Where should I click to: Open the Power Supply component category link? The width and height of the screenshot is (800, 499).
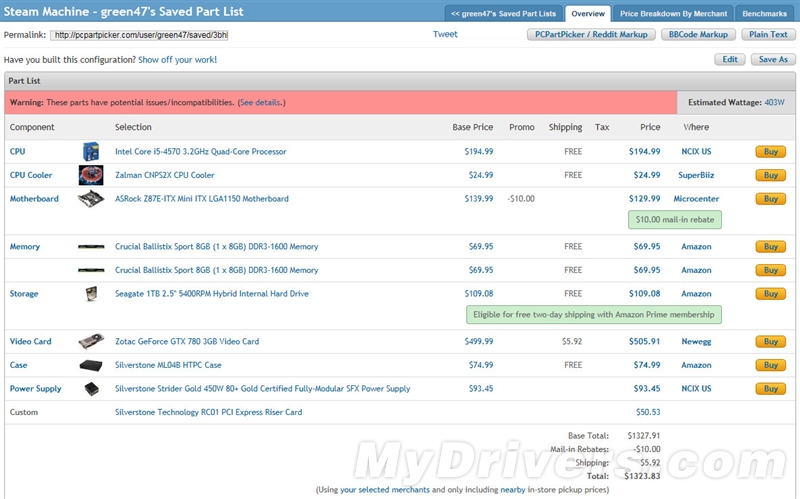tap(35, 389)
